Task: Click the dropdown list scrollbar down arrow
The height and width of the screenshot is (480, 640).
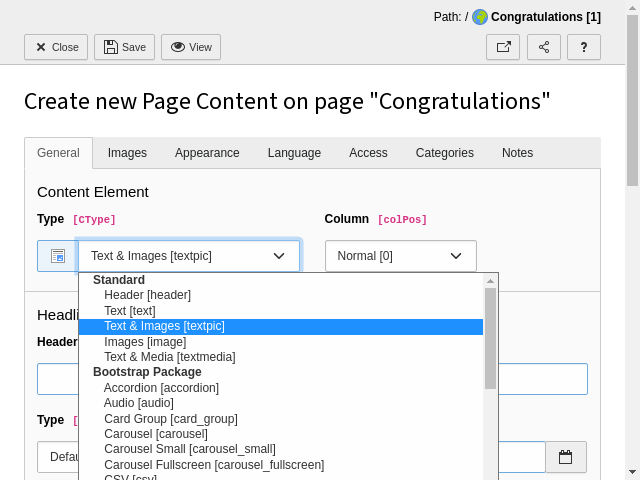Action: [x=490, y=472]
